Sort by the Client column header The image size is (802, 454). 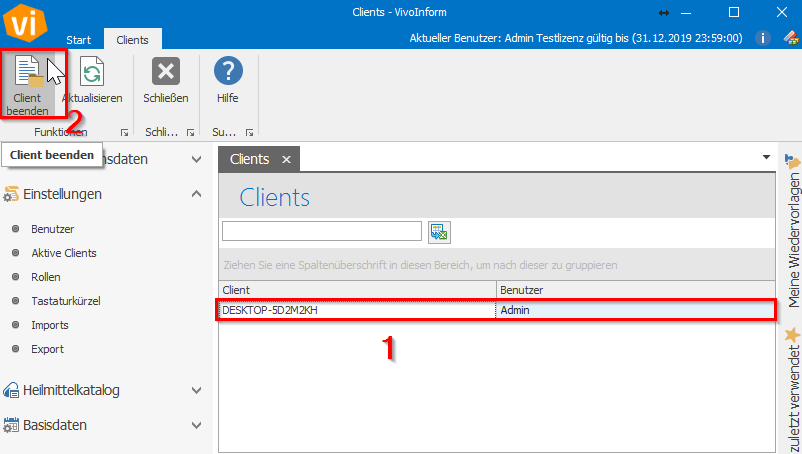pos(358,290)
